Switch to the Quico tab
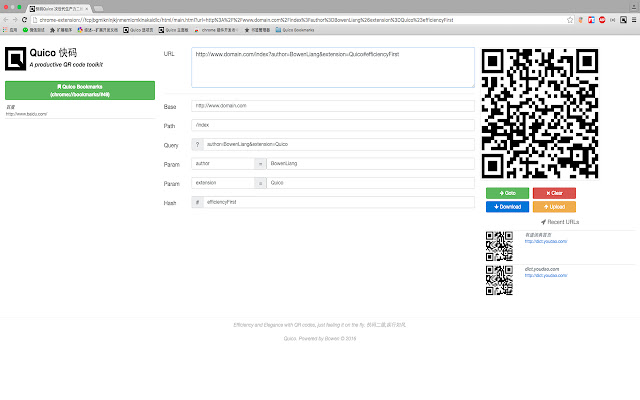The width and height of the screenshot is (640, 400). click(57, 9)
